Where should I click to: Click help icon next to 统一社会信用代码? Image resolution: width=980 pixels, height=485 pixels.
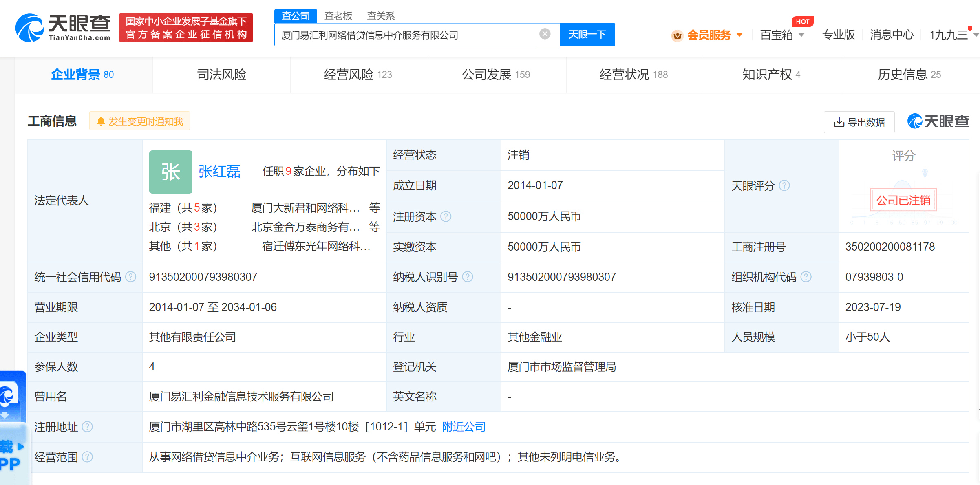click(130, 277)
